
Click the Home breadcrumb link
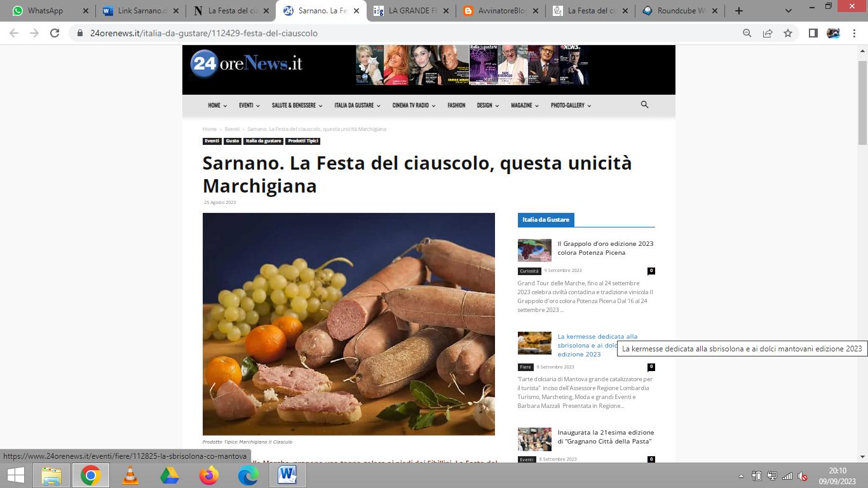[210, 129]
